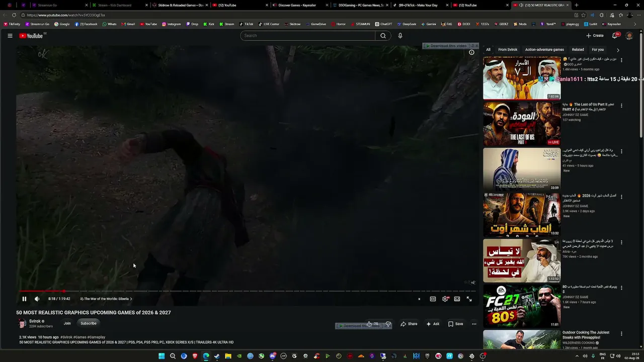Select the 'From Svirok' filter chip
Screen dimensions: 644x362
pyautogui.click(x=508, y=50)
